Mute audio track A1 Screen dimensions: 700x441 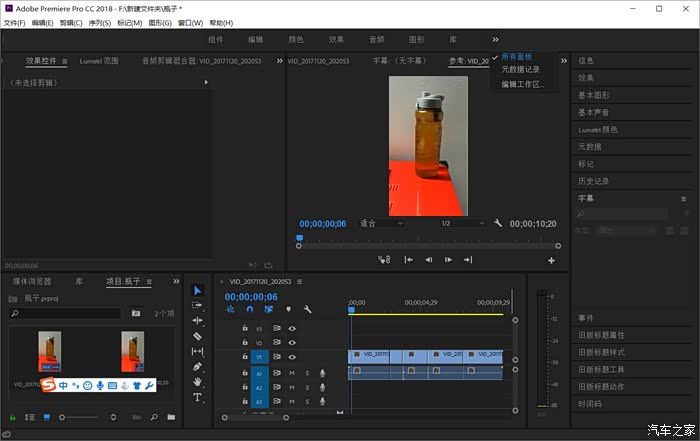292,372
